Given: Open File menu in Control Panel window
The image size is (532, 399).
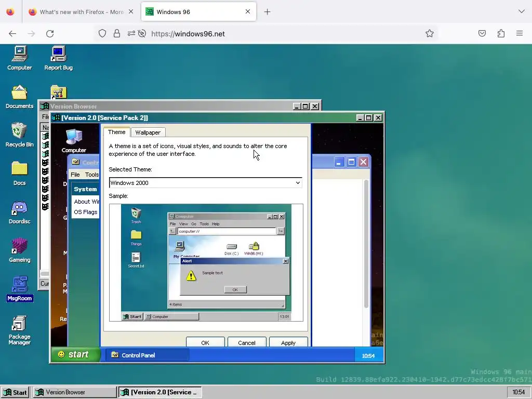Looking at the screenshot, I should tap(75, 175).
